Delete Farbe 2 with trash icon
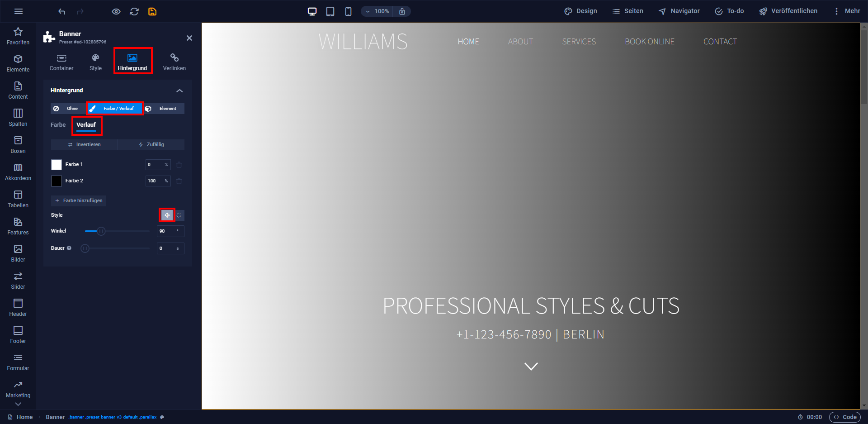This screenshot has height=424, width=868. pos(179,181)
